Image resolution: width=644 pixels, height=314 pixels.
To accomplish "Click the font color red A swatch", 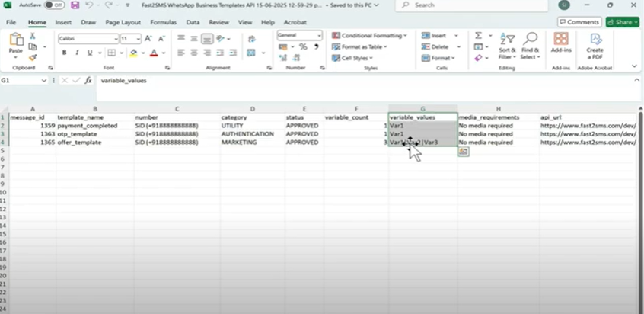I will tap(154, 53).
